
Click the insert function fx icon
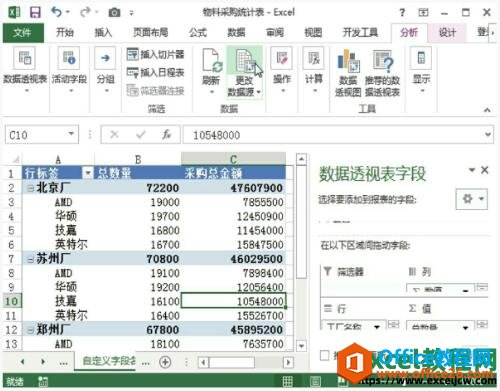[166, 135]
